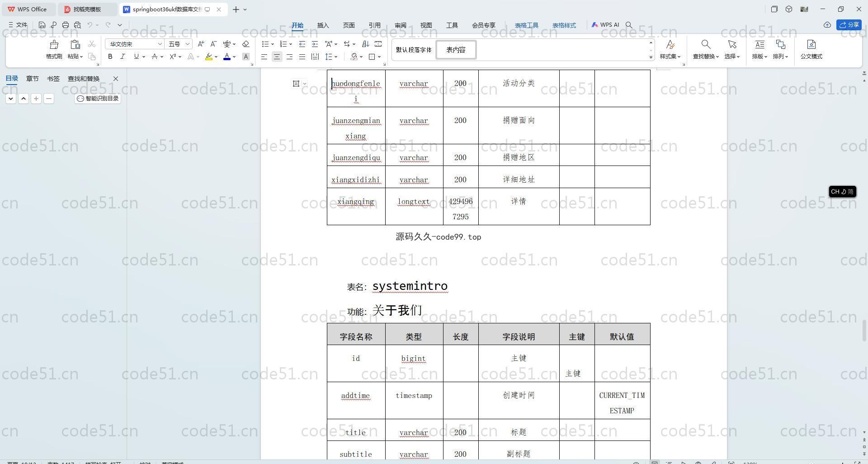
Task: Toggle Italic formatting
Action: point(123,57)
